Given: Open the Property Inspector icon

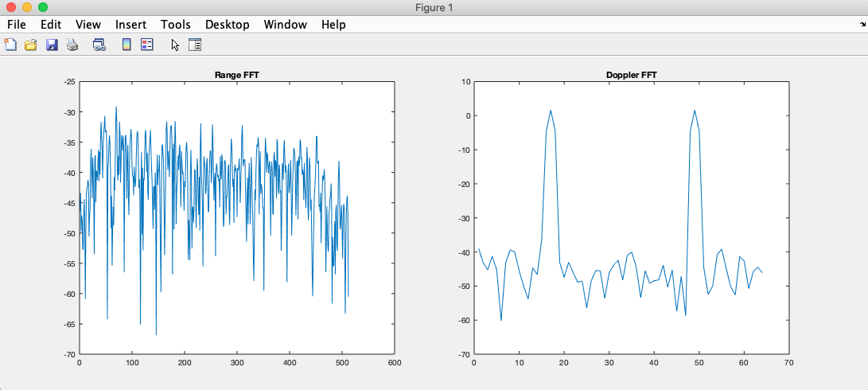Looking at the screenshot, I should coord(195,45).
